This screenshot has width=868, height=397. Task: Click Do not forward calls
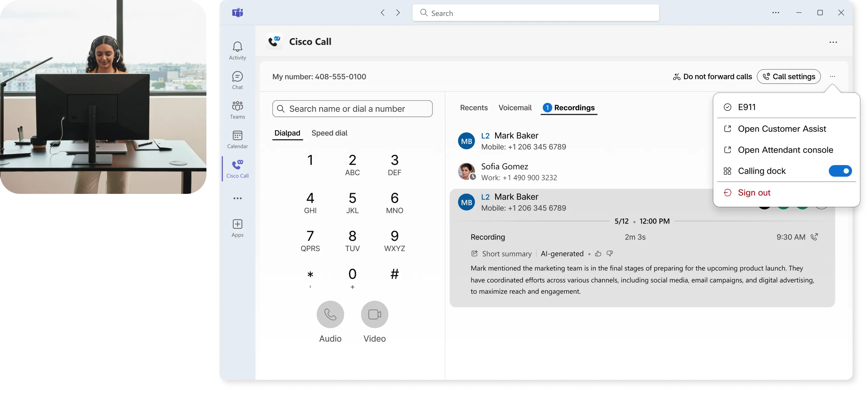[712, 76]
